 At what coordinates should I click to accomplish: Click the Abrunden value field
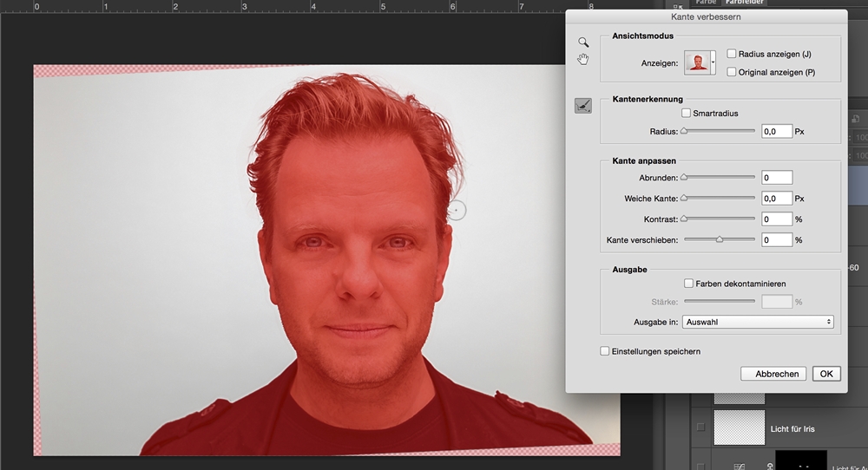[777, 178]
